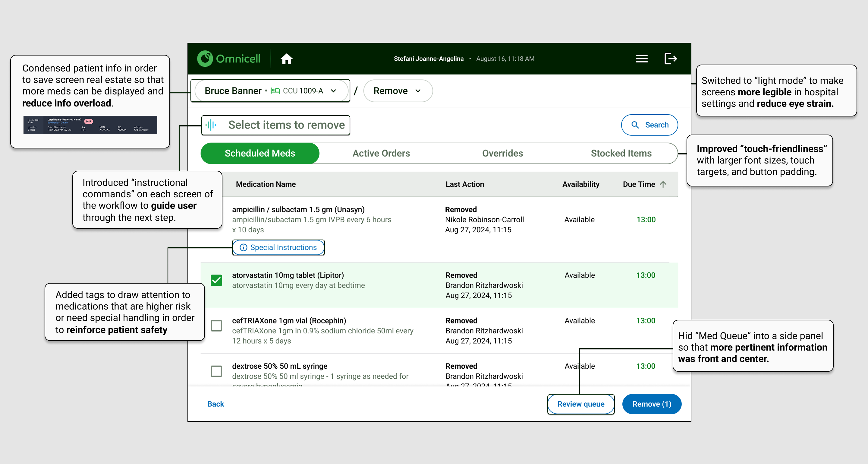Viewport: 868px width, 464px height.
Task: Click the bed icon beside CCU 1009-A
Action: point(275,91)
